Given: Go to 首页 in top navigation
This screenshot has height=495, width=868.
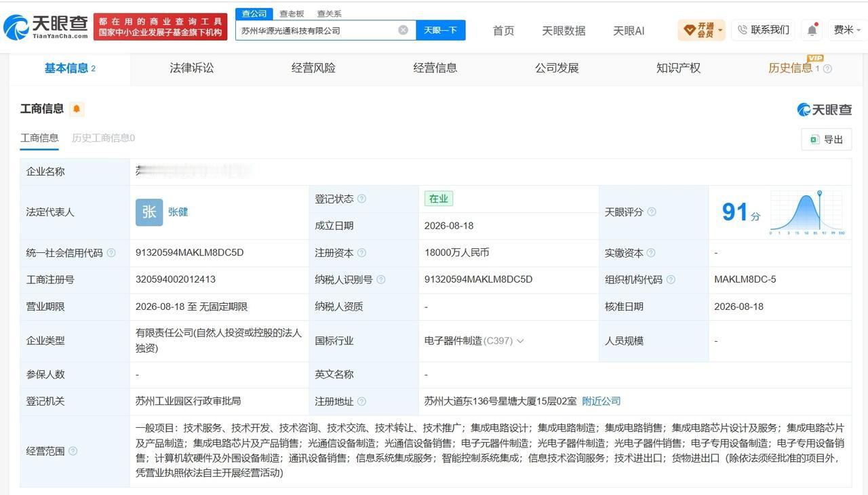Looking at the screenshot, I should click(503, 31).
